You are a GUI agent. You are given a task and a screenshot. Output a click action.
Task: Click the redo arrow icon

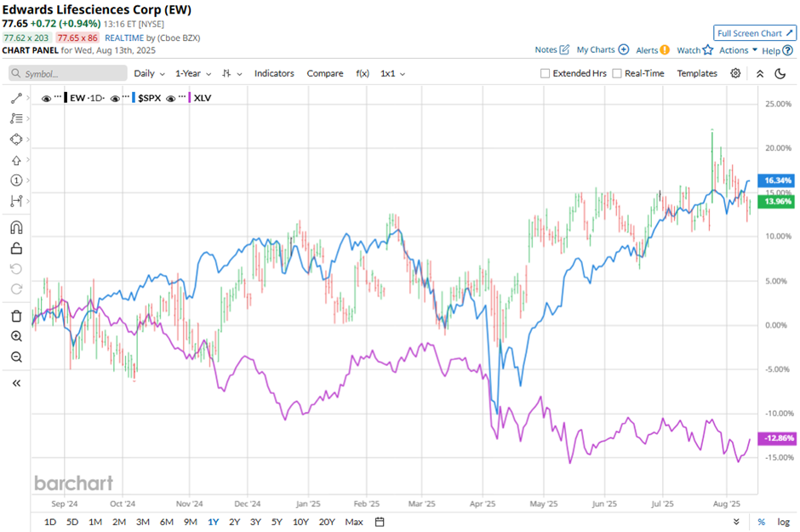(x=16, y=289)
